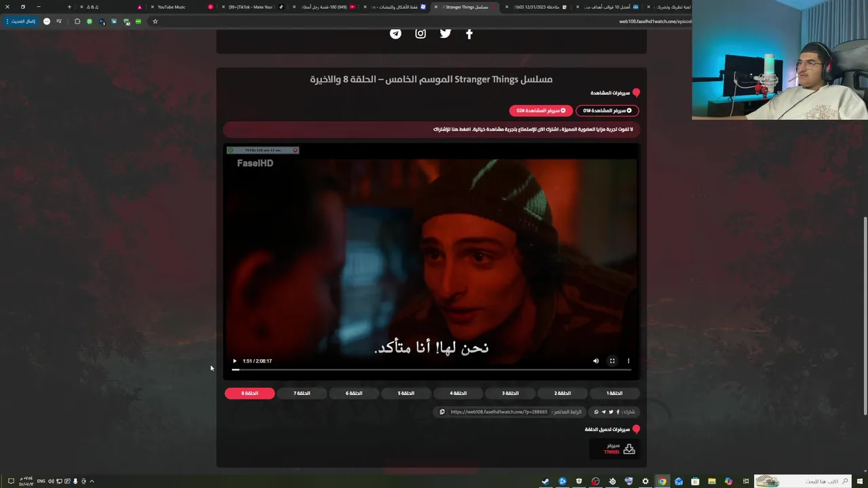Open the Instagram social icon above the player

click(420, 33)
